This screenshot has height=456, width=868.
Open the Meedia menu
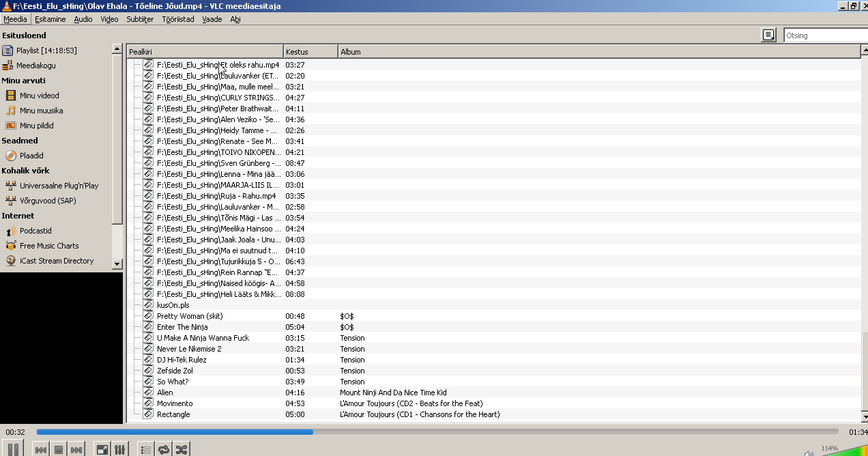coord(15,19)
